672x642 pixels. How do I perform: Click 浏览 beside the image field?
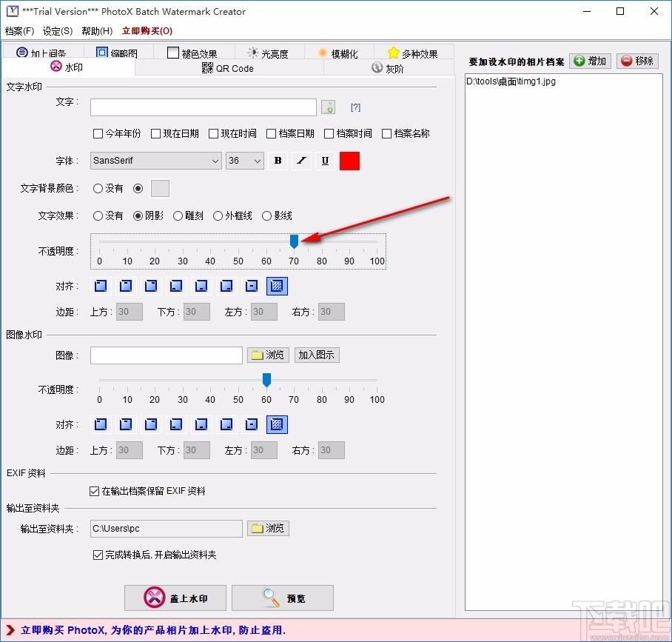click(x=268, y=355)
